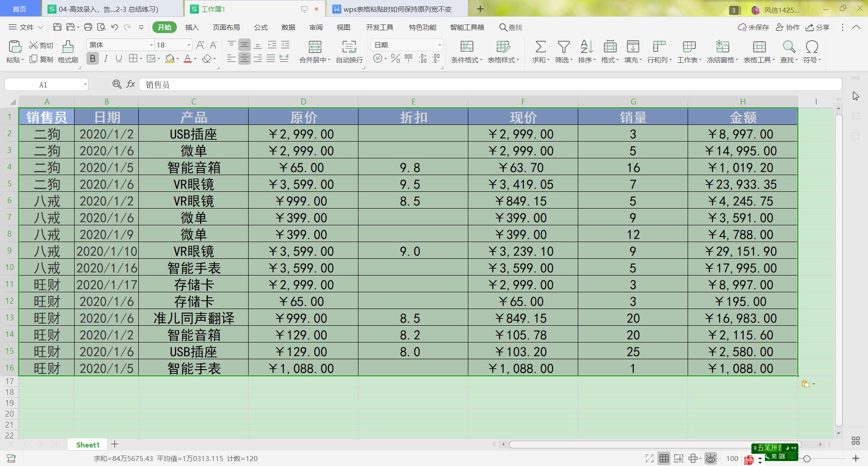Toggle Reading Mode crosshair in status bar
The width and height of the screenshot is (868, 466).
point(693,458)
